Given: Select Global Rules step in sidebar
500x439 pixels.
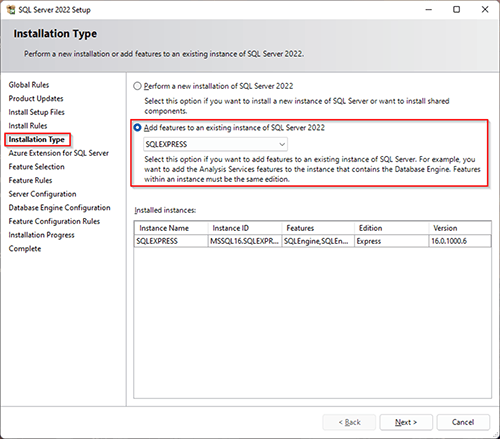Looking at the screenshot, I should [29, 85].
